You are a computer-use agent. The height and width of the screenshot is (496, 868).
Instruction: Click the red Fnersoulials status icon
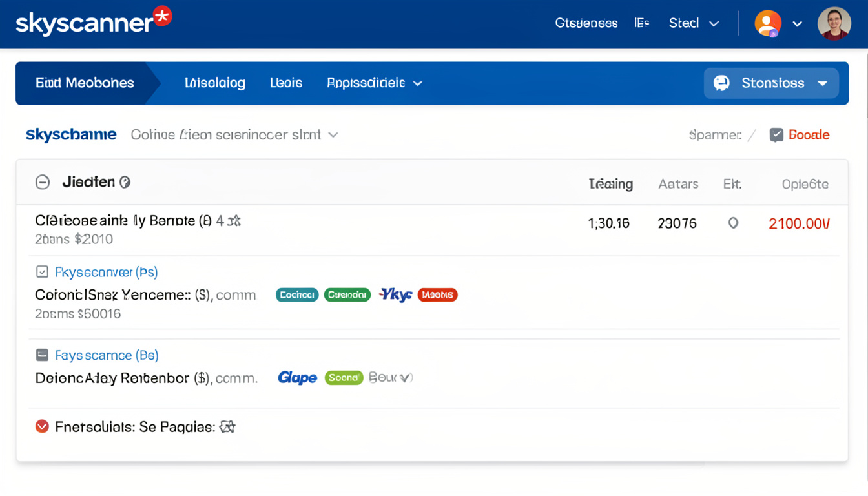[x=42, y=427]
